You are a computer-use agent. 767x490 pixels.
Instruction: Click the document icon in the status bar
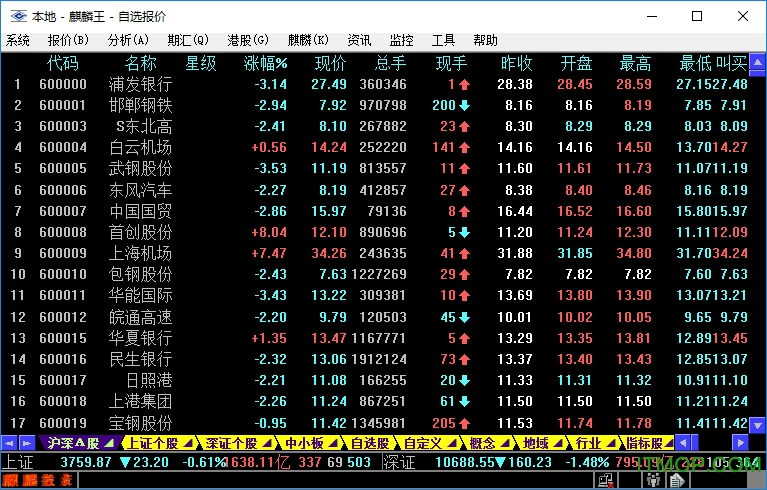(677, 480)
